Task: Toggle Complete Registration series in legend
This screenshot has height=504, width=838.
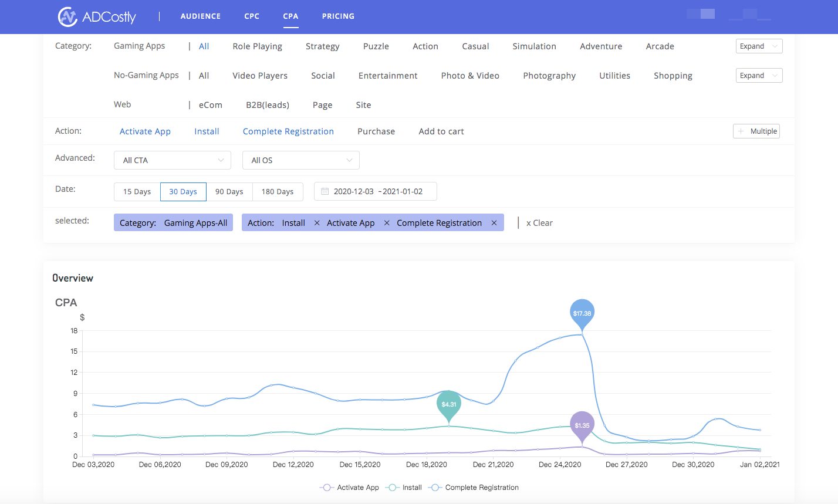Action: point(474,488)
